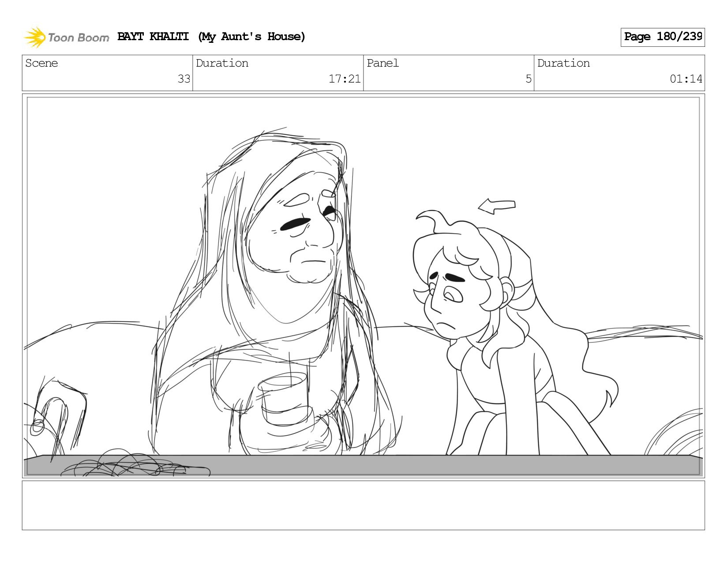Click scene duration value '17:21'
The image size is (728, 563).
click(345, 79)
